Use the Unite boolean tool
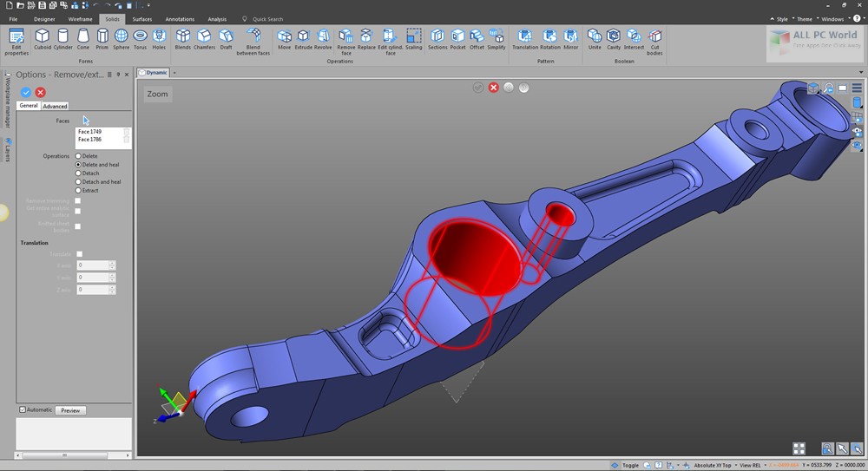The height and width of the screenshot is (471, 868). click(x=595, y=39)
